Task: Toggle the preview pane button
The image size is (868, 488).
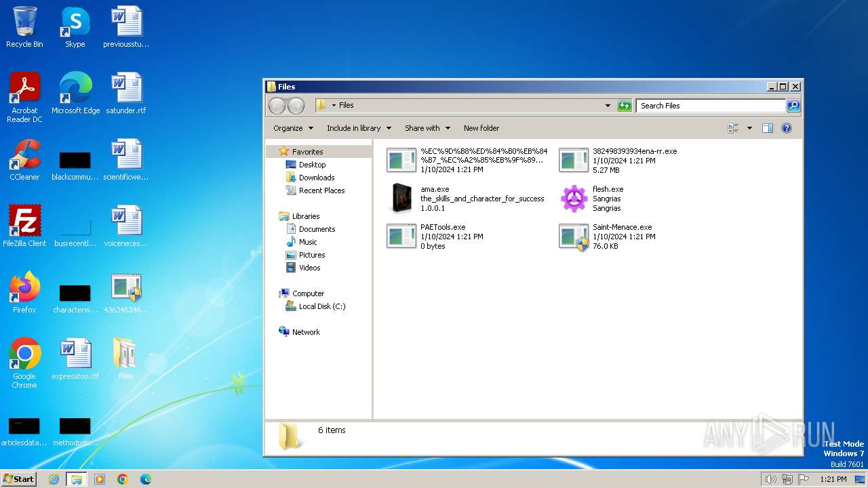Action: pos(768,128)
